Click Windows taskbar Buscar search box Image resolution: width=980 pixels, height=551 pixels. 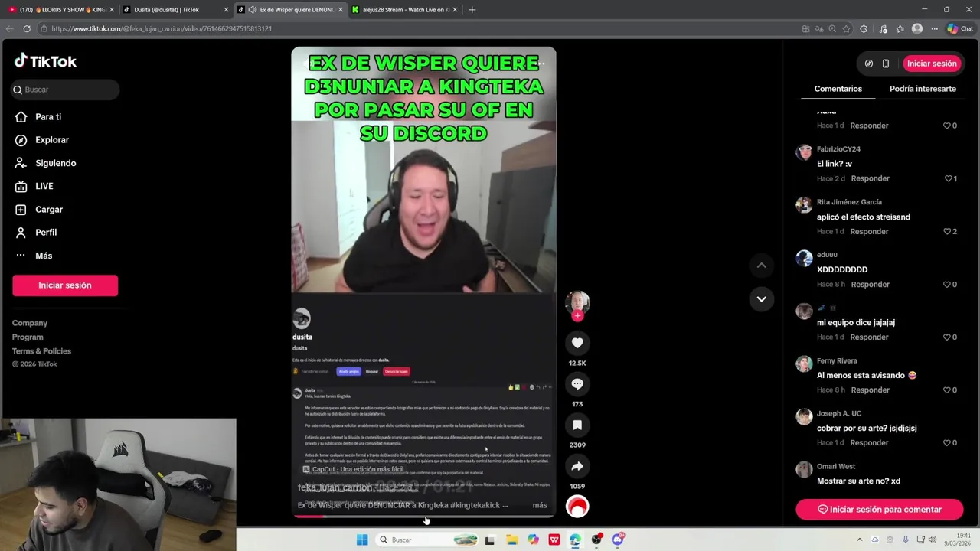[x=427, y=540]
